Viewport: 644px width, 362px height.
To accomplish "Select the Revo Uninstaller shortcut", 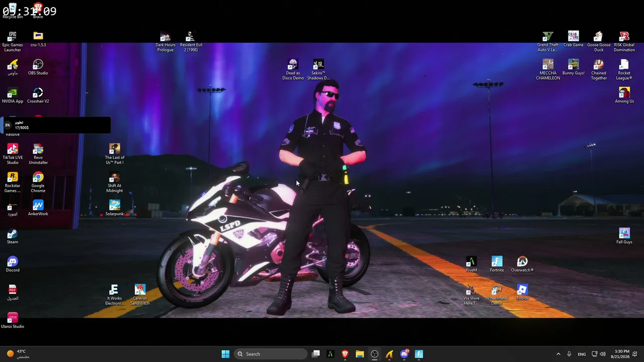I will (x=38, y=154).
